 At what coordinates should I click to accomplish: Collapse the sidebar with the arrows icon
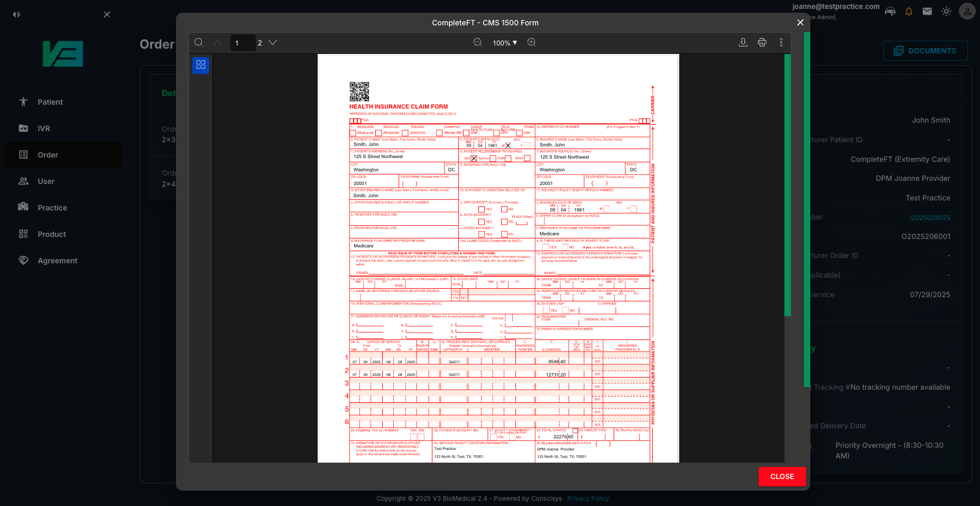(16, 14)
